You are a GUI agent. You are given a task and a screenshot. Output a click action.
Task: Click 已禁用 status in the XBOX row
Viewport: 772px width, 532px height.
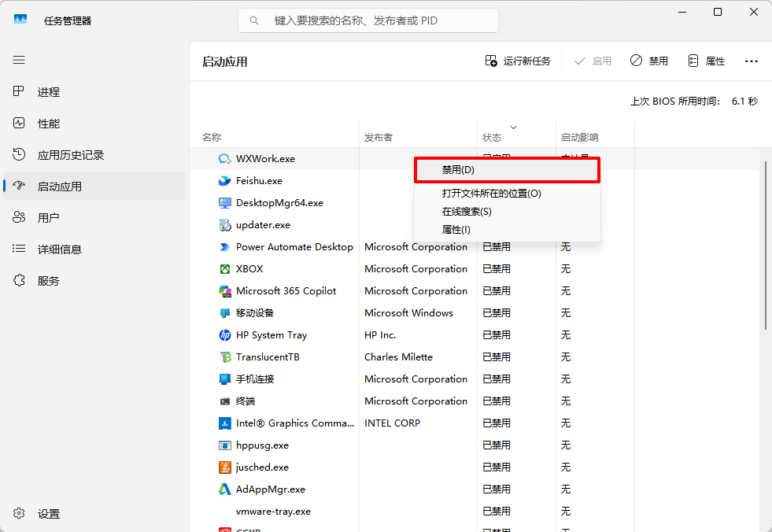(x=497, y=269)
